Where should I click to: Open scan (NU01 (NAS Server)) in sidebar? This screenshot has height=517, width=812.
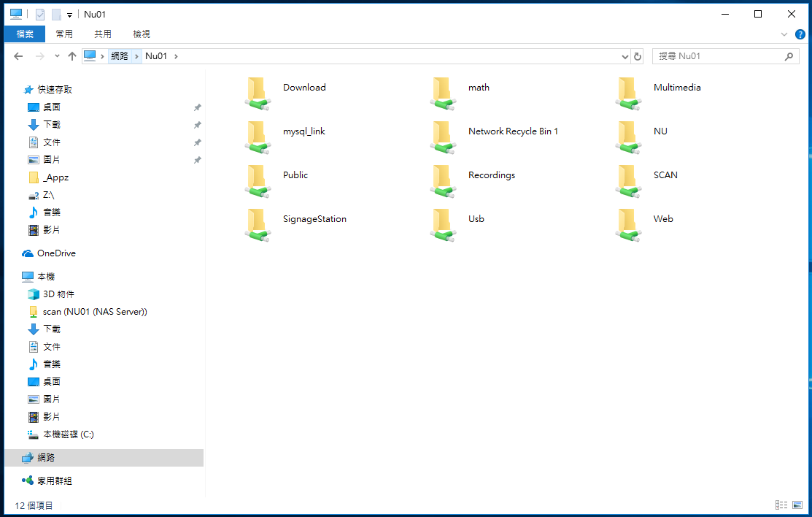[95, 312]
